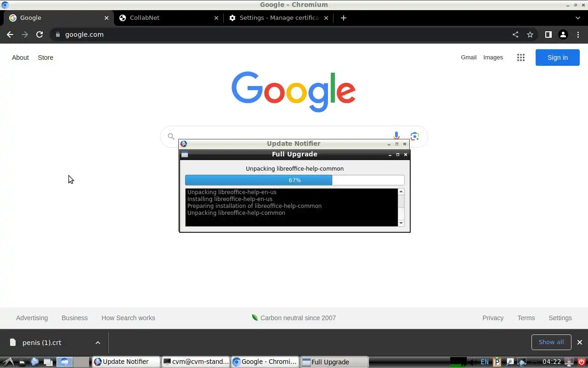Open the Business footer link
Image resolution: width=588 pixels, height=368 pixels.
click(x=74, y=318)
